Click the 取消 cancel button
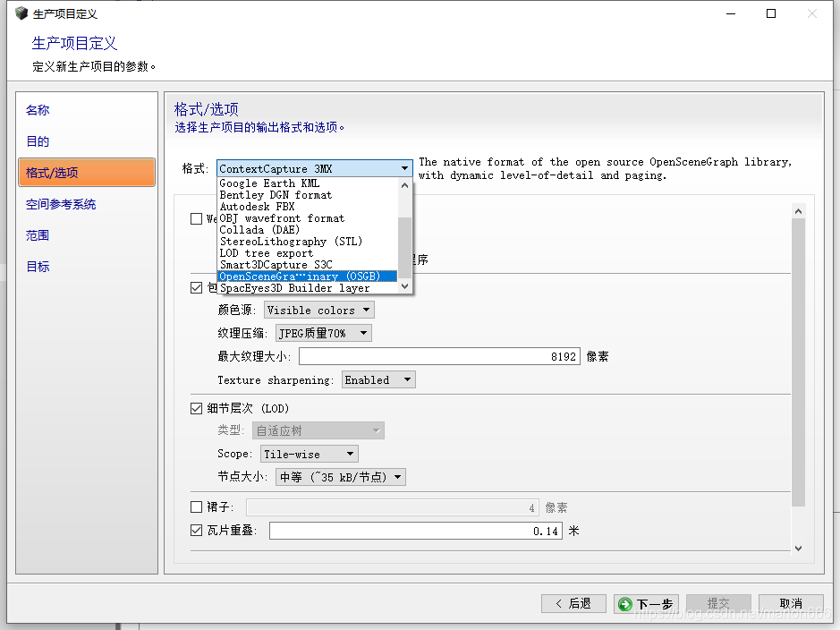This screenshot has width=840, height=630. click(791, 604)
